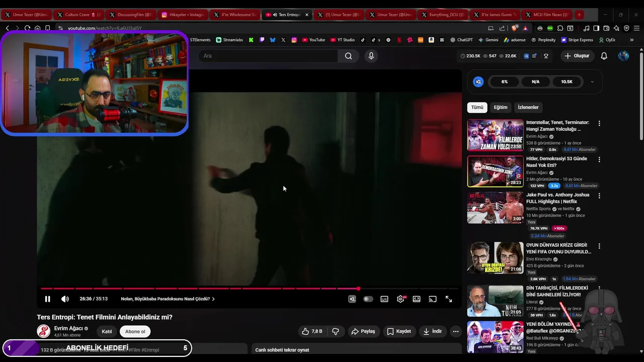Viewport: 644px width, 362px height.
Task: Open the Perplexity bookmark
Action: pyautogui.click(x=543, y=40)
